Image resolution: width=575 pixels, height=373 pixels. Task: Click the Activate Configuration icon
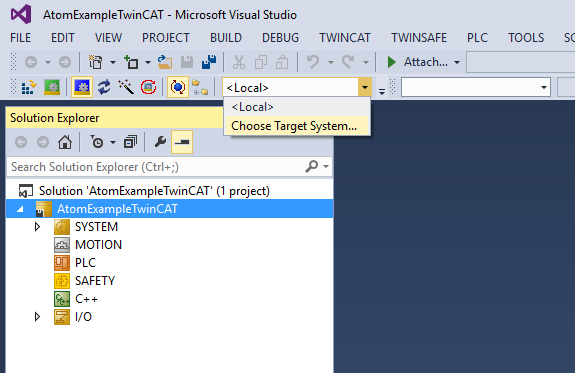[x=52, y=87]
